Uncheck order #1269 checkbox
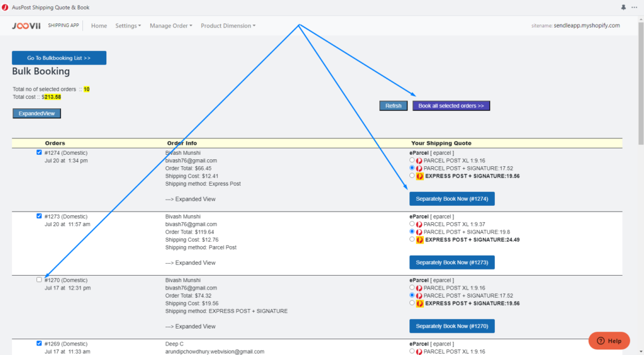This screenshot has height=355, width=644. point(39,344)
